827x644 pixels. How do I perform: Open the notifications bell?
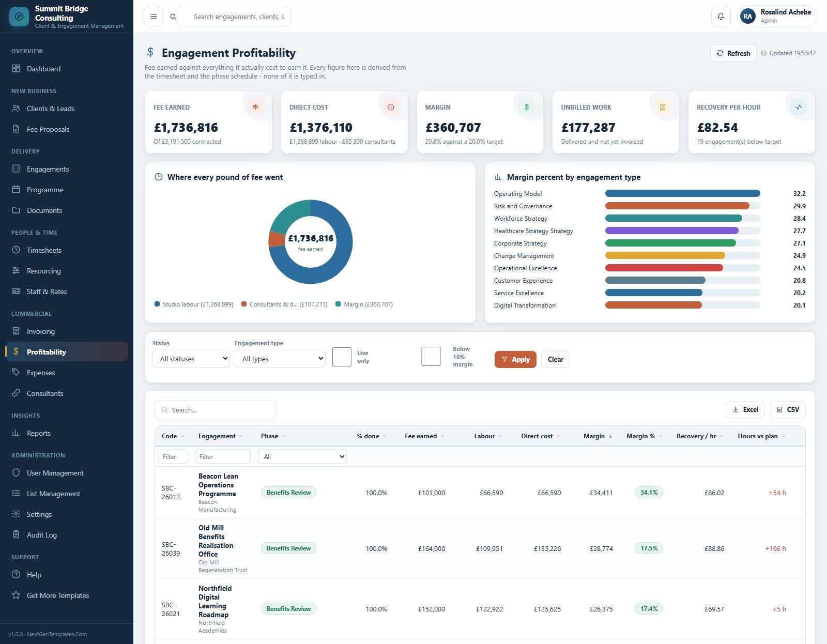(721, 17)
